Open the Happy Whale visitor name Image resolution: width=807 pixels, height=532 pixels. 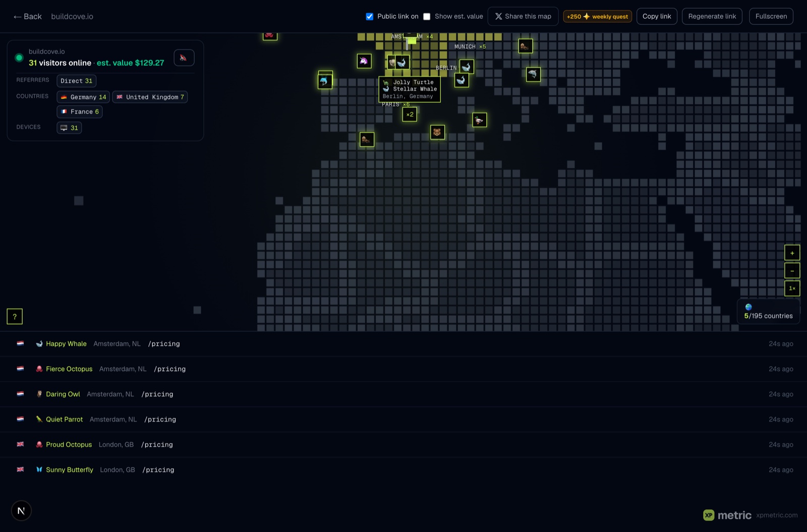[66, 344]
